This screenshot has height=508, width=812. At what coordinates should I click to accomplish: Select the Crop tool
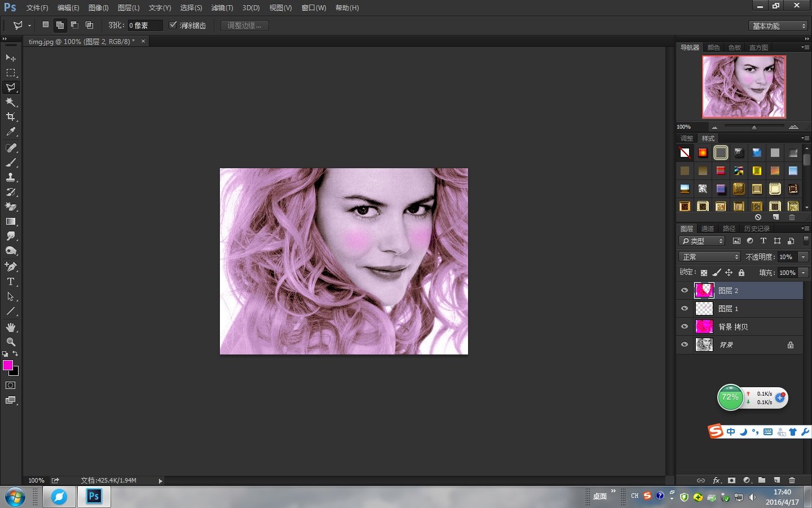coord(11,116)
